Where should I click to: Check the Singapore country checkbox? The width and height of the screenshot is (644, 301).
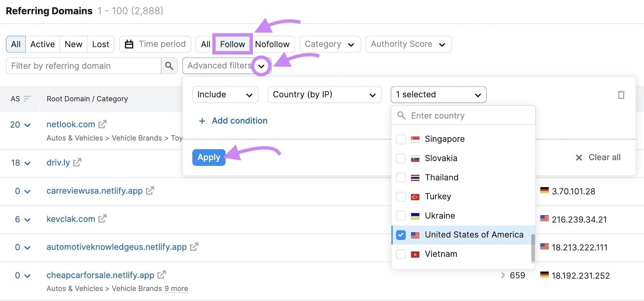[401, 139]
